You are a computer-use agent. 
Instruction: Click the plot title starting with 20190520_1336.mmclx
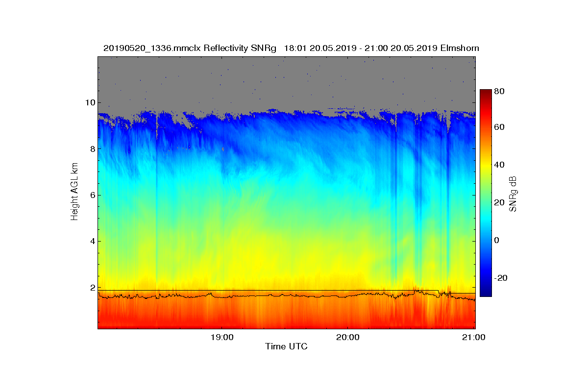(291, 48)
